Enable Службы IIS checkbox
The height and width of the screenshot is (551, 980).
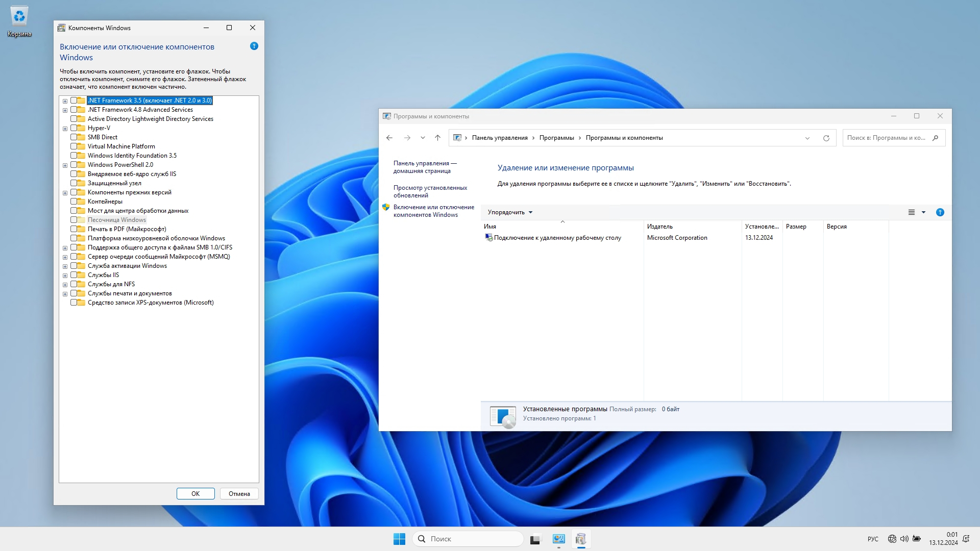[74, 275]
